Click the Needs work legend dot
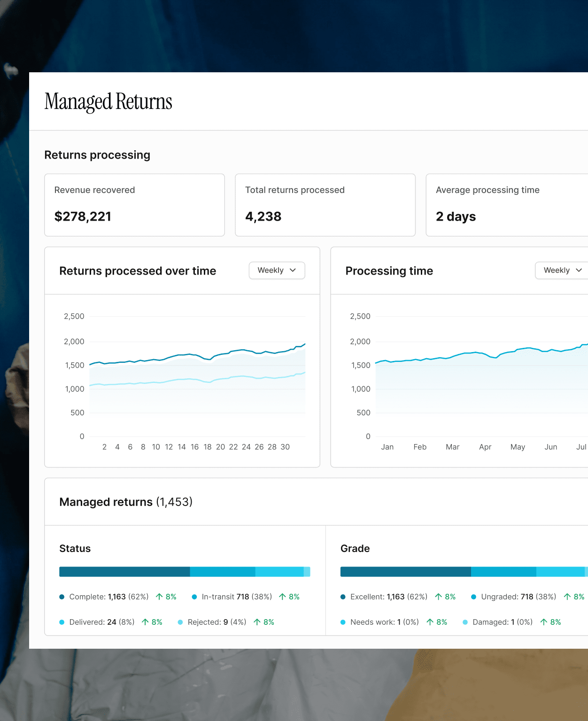Image resolution: width=588 pixels, height=721 pixels. point(343,622)
